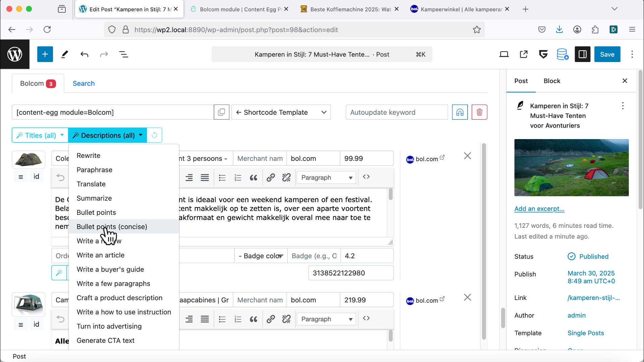Open the Document Overview list icon

pos(124,54)
